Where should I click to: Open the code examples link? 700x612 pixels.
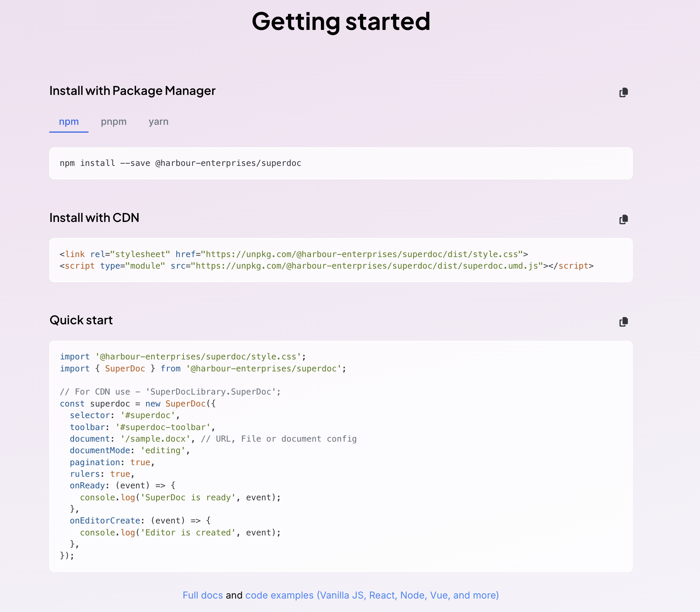pyautogui.click(x=372, y=595)
